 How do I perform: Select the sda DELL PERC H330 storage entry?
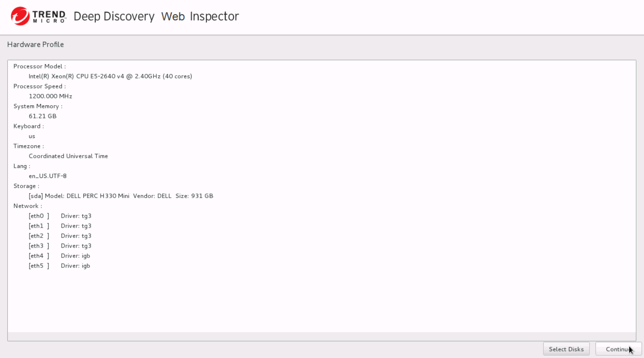121,196
